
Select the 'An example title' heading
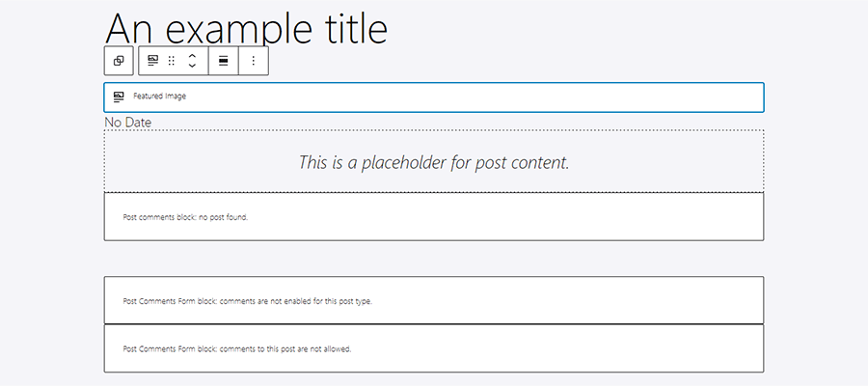(x=246, y=28)
